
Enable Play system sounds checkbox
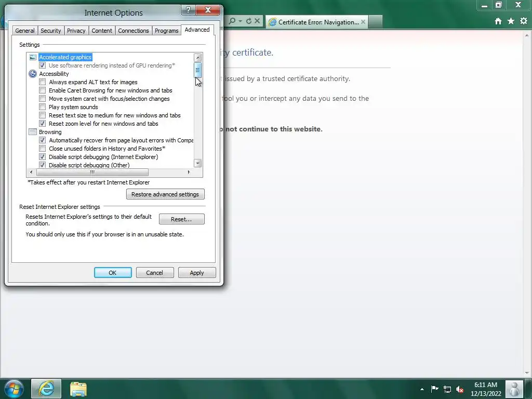pyautogui.click(x=43, y=107)
